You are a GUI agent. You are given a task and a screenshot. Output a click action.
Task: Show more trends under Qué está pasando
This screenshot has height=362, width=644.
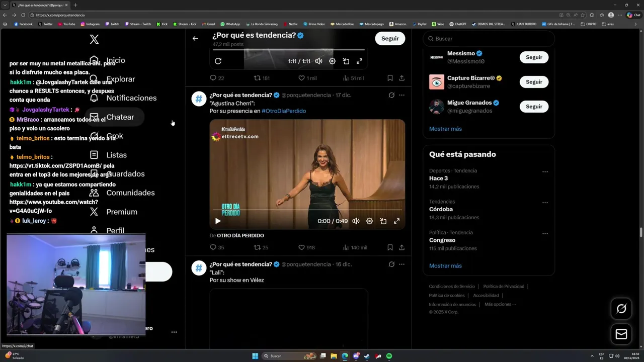point(445,266)
